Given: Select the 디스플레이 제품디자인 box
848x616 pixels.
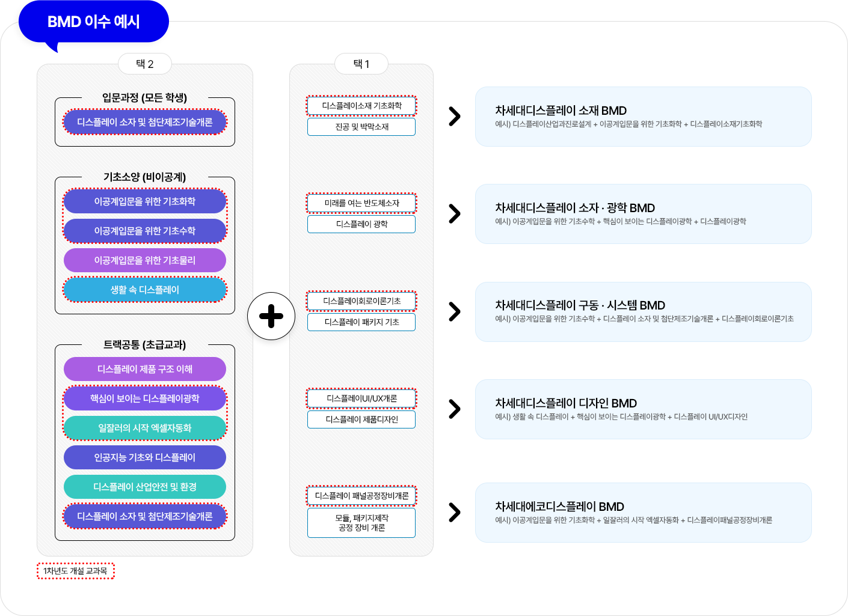Looking at the screenshot, I should pyautogui.click(x=361, y=419).
